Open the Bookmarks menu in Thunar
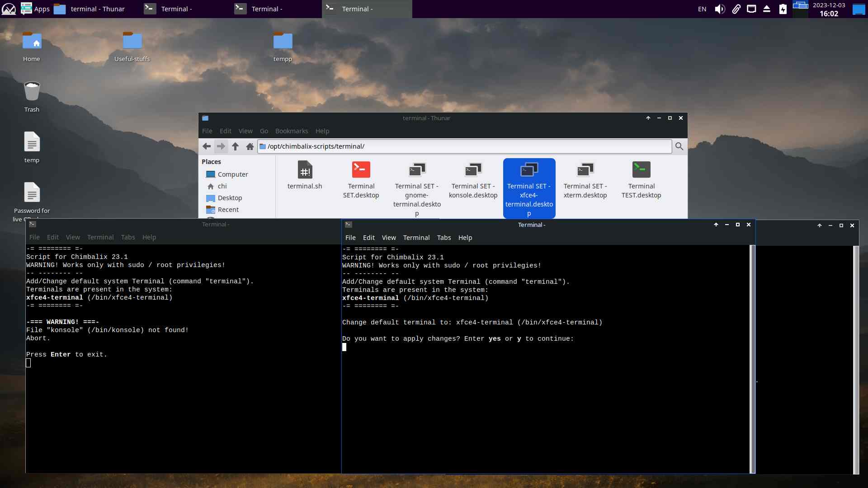 pos(291,131)
